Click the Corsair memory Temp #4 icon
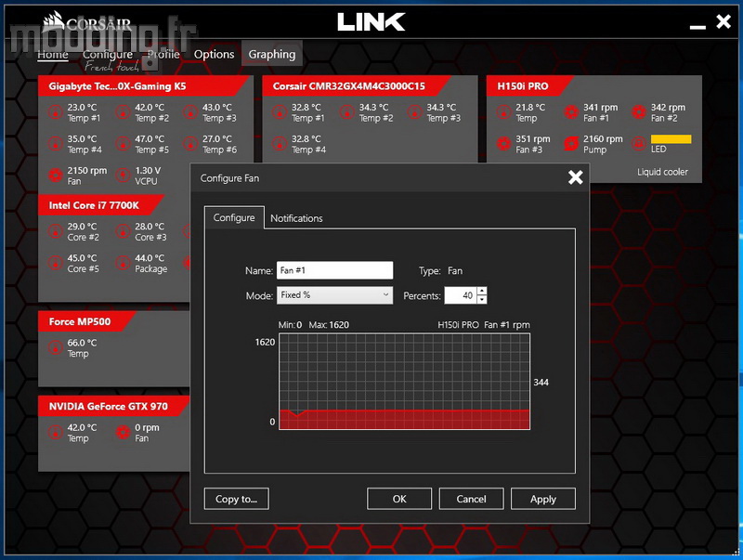Image resolution: width=743 pixels, height=560 pixels. (280, 144)
